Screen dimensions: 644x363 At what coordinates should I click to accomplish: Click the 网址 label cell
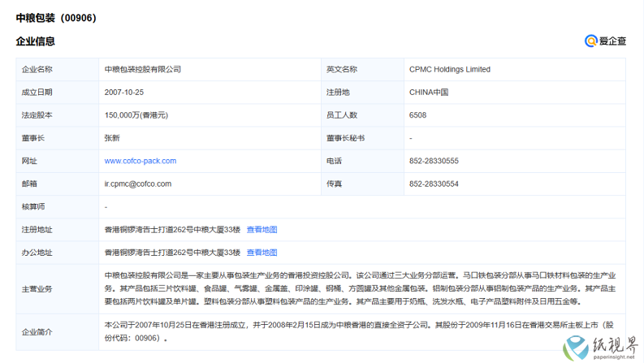pos(58,161)
